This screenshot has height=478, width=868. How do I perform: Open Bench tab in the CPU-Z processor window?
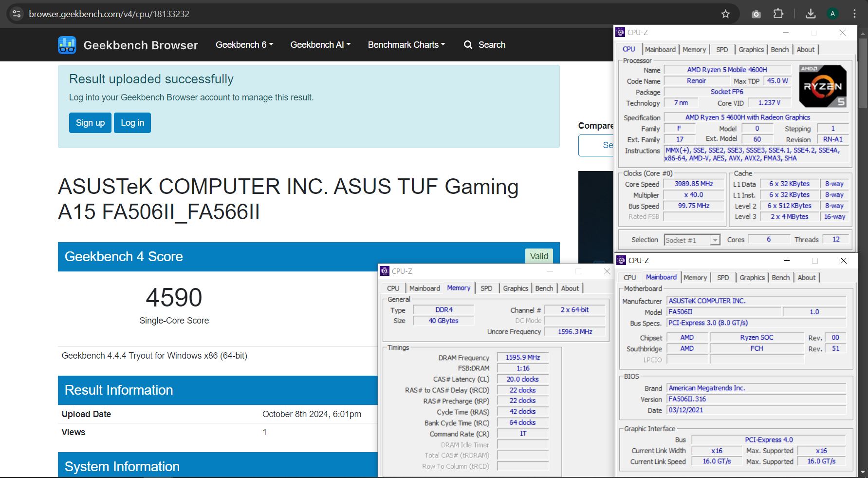pos(780,50)
